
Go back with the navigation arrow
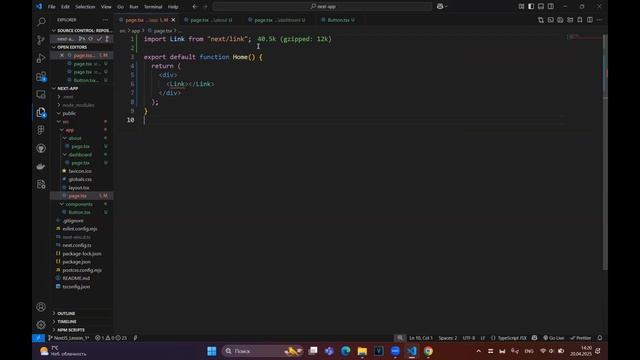(195, 7)
